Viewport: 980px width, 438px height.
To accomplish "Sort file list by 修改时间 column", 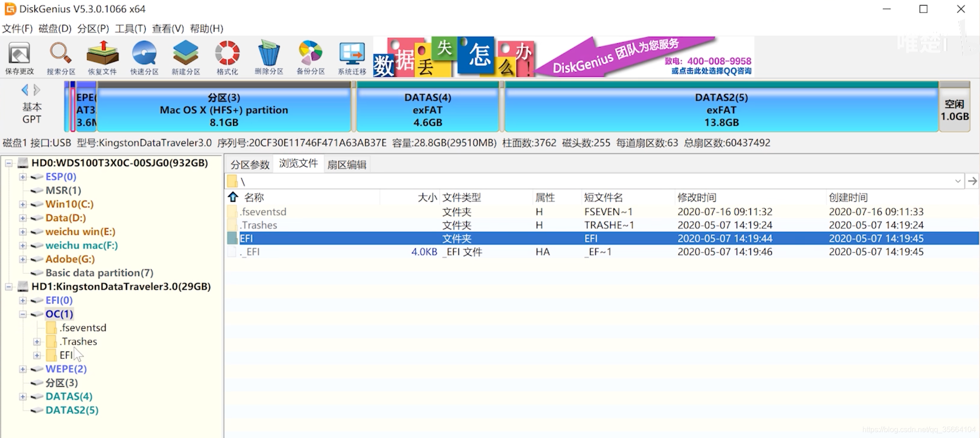I will pyautogui.click(x=696, y=197).
